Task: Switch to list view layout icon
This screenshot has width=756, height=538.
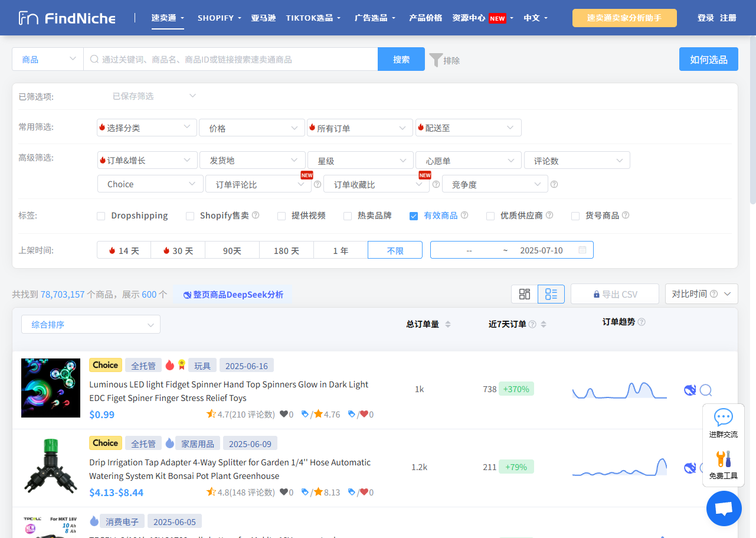Action: click(x=551, y=294)
